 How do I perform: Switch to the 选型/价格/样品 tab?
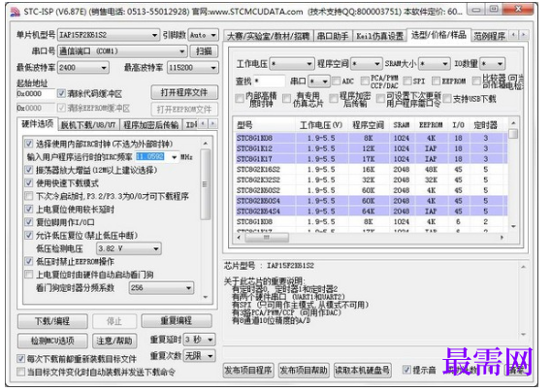tap(438, 35)
